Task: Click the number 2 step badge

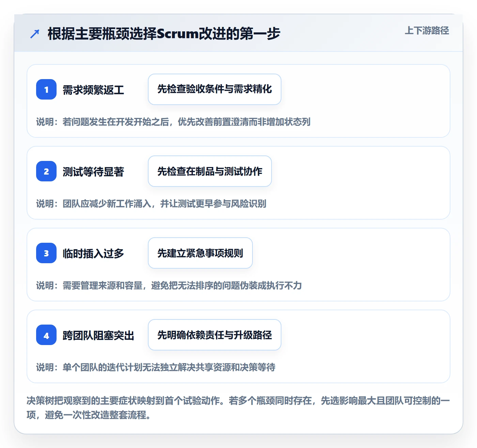Action: coord(46,171)
